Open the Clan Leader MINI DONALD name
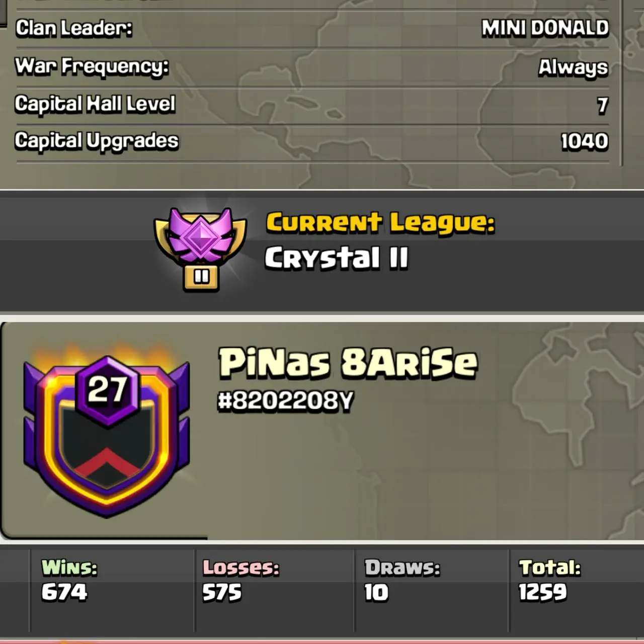This screenshot has width=644, height=644. 545,28
